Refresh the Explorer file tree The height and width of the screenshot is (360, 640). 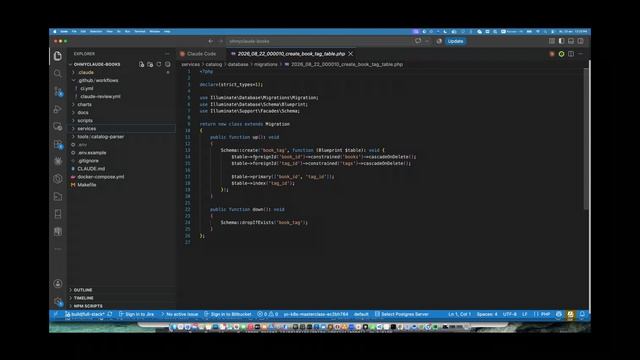(x=159, y=64)
